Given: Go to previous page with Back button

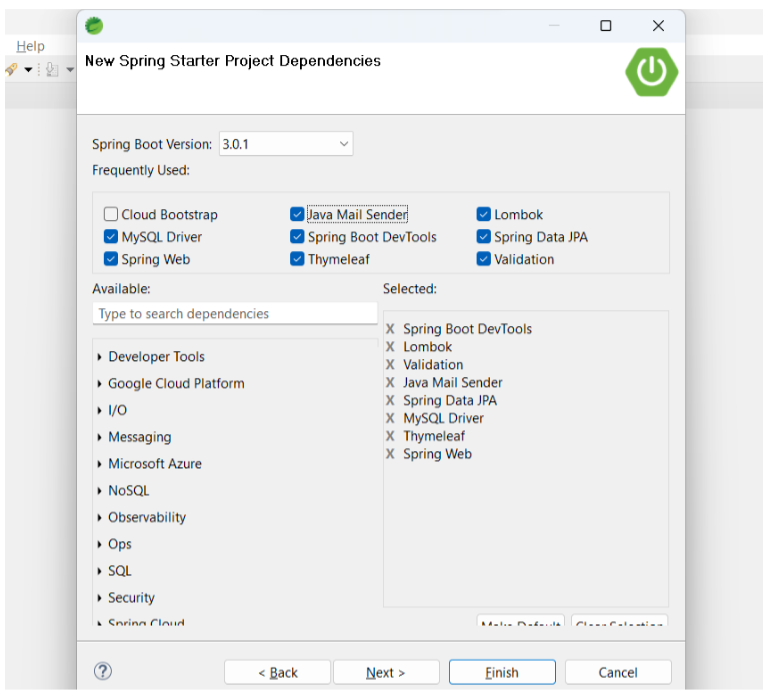Looking at the screenshot, I should pyautogui.click(x=277, y=672).
